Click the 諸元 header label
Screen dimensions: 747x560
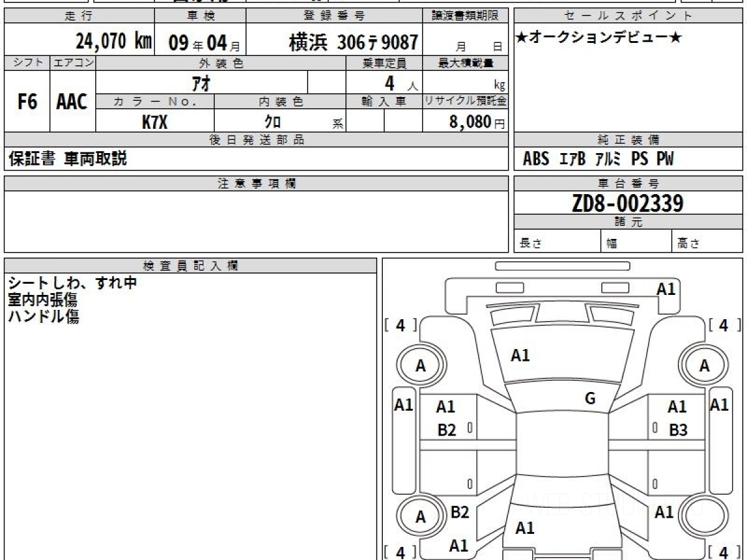tap(629, 222)
